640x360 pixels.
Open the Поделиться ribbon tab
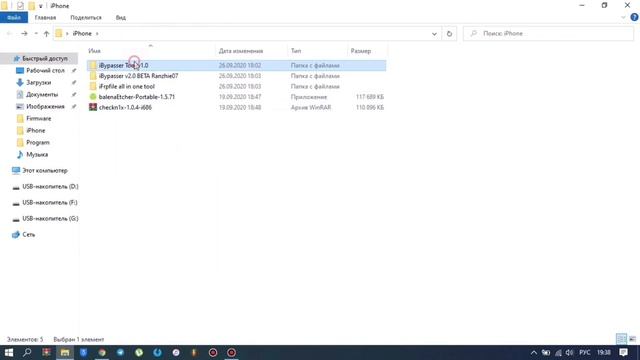(x=86, y=18)
